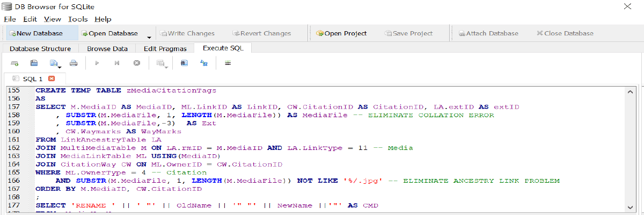The width and height of the screenshot is (644, 215).
Task: Switch to the Browse Data tab
Action: (x=107, y=48)
